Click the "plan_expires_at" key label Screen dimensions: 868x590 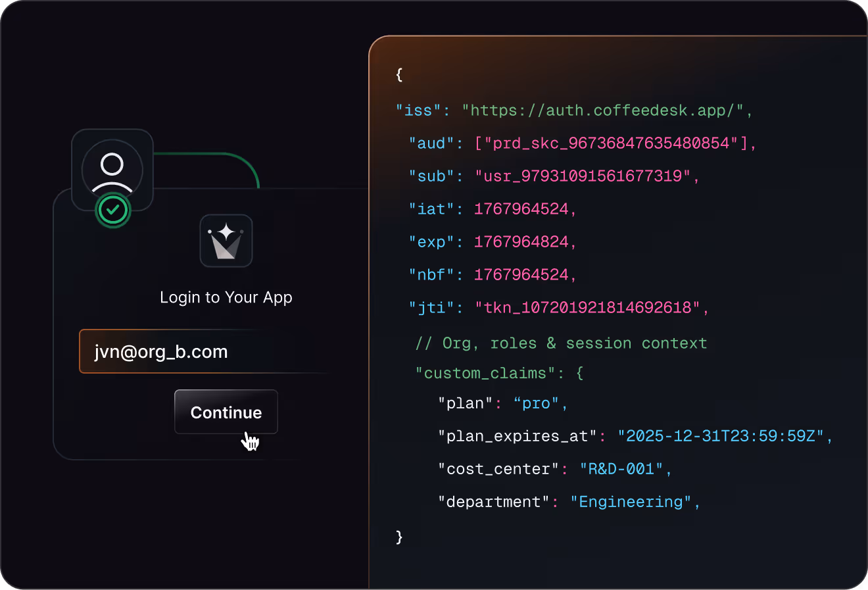(517, 436)
